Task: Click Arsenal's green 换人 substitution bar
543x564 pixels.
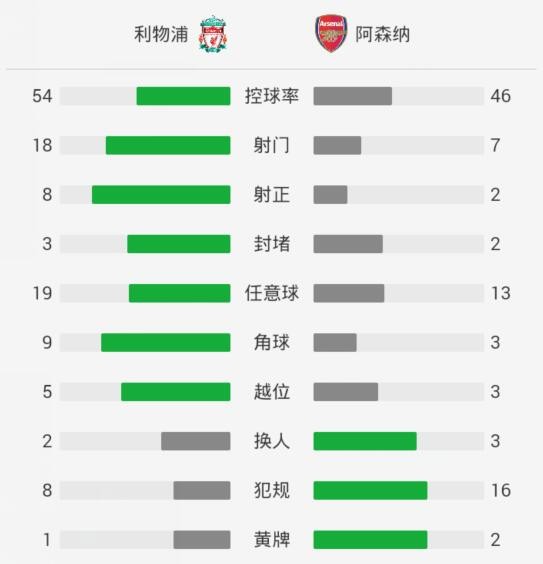Action: 365,441
